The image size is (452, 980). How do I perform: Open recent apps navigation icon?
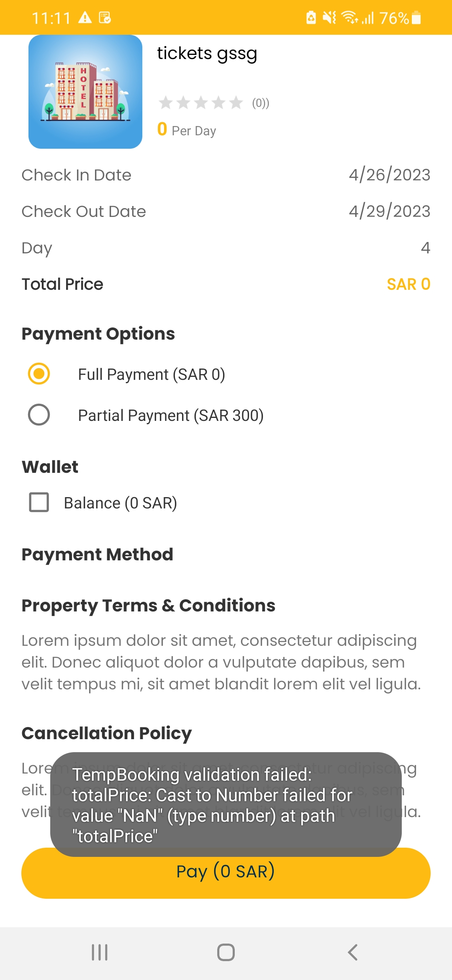[x=100, y=952]
